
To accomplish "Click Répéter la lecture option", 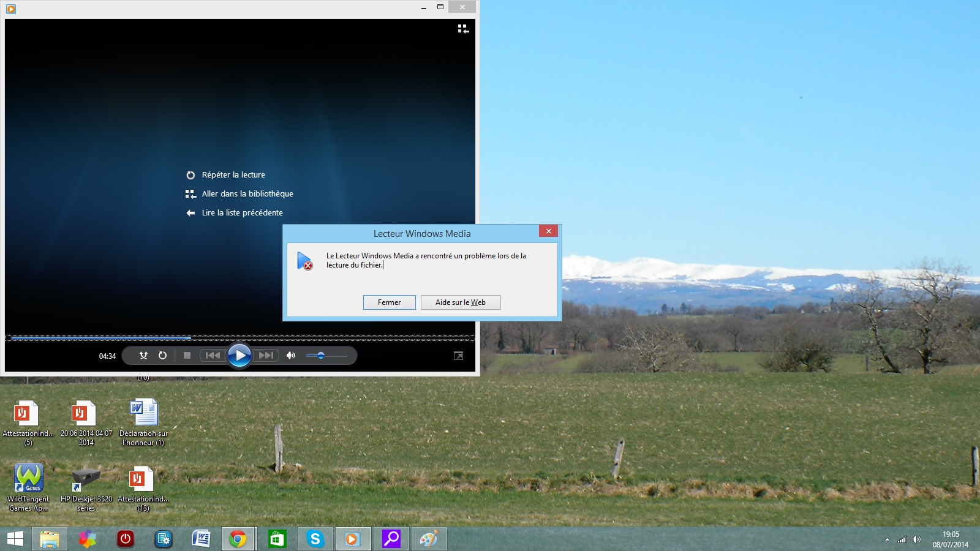I will point(225,175).
